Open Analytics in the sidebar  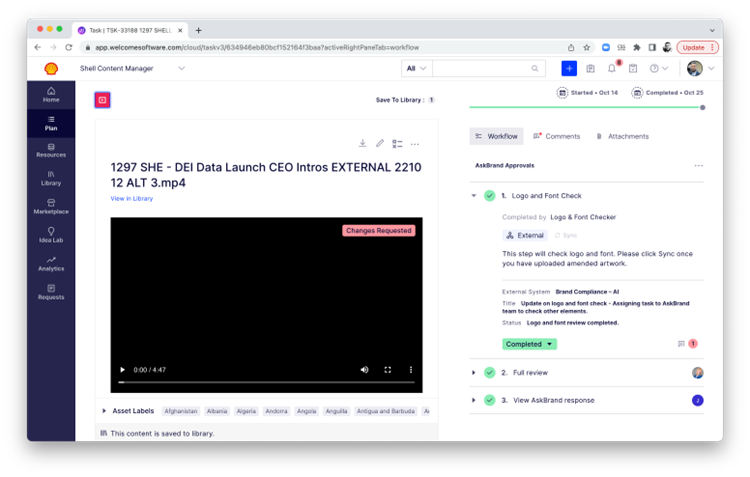tap(51, 264)
